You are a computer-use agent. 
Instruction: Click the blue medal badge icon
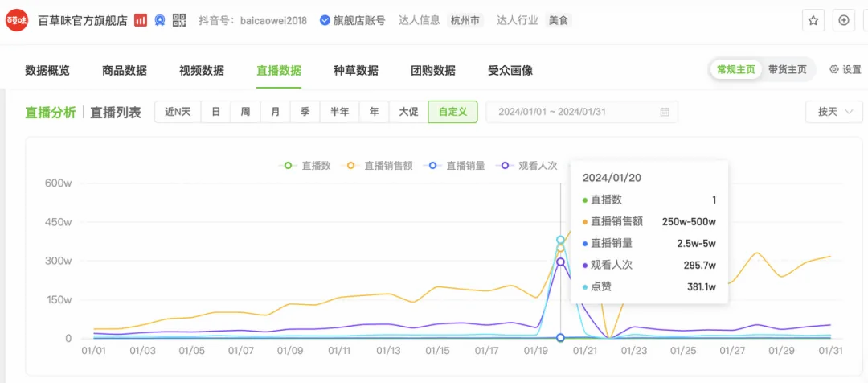pyautogui.click(x=161, y=20)
